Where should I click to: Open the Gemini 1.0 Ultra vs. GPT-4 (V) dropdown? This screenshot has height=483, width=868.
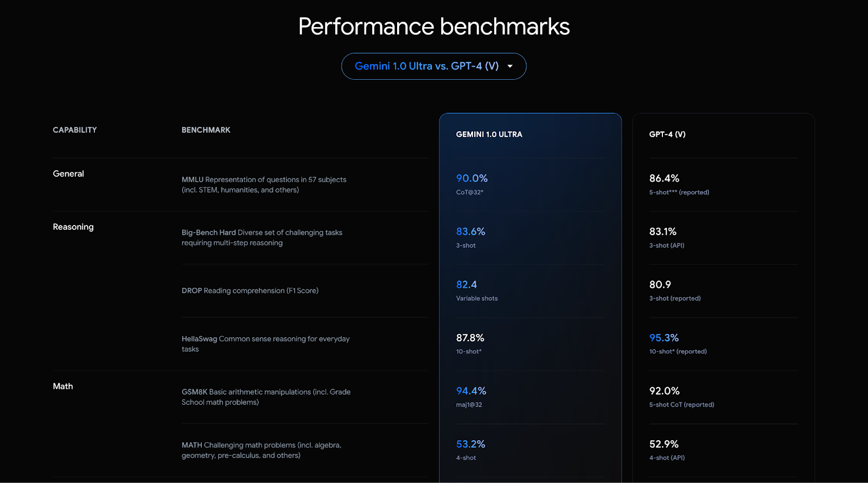[x=433, y=66]
